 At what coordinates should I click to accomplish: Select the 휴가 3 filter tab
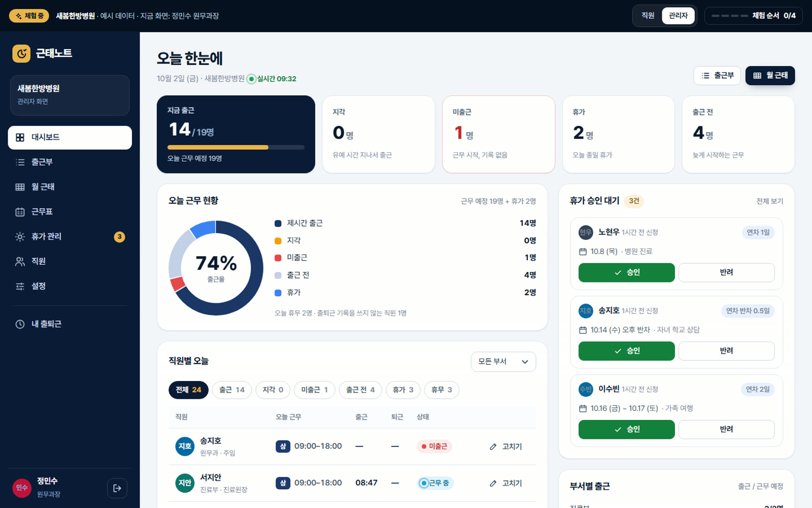coord(403,390)
